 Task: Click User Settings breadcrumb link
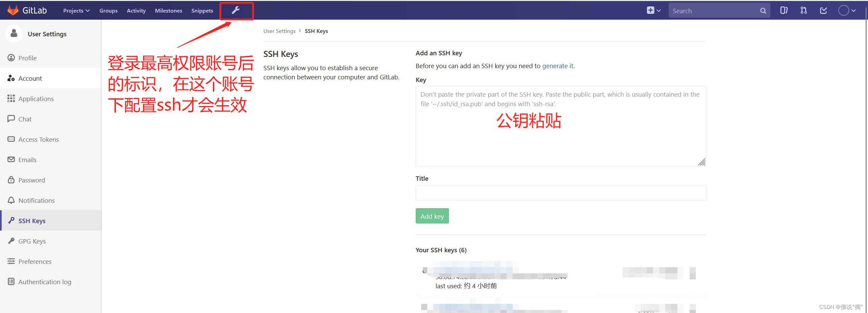click(279, 31)
